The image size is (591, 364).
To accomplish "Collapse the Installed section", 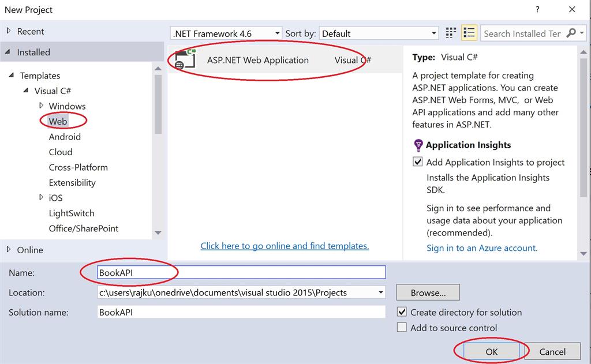I will [8, 52].
